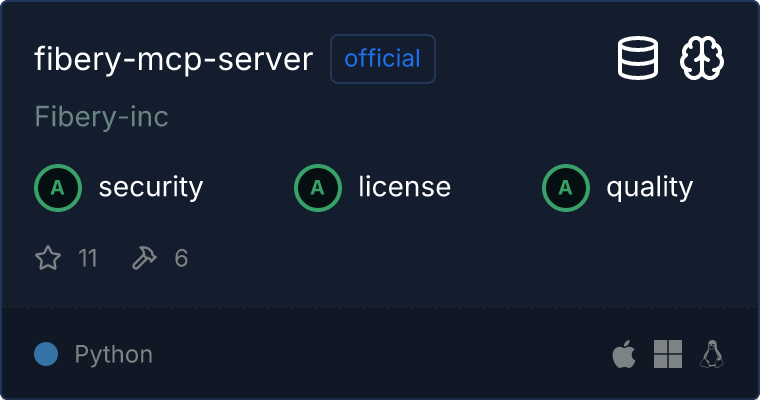The height and width of the screenshot is (400, 760).
Task: Open the fibery-mcp-server title link
Action: coord(174,59)
